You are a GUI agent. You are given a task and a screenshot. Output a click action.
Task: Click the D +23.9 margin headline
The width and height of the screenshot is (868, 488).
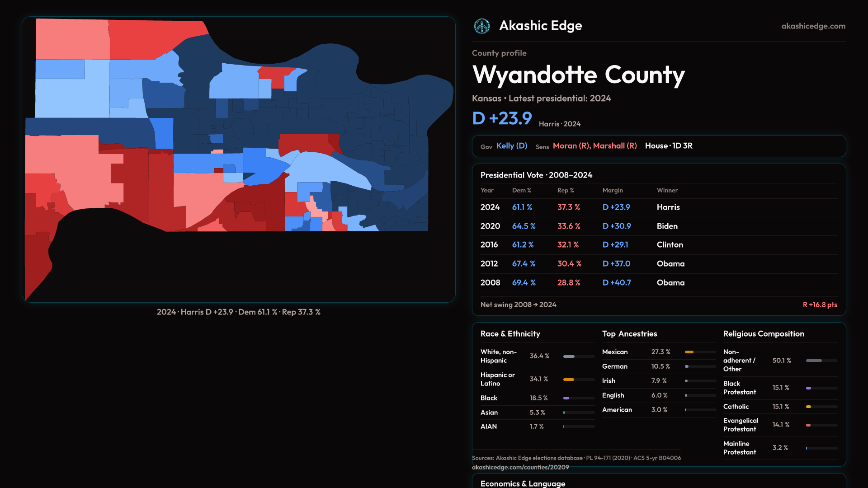[502, 119]
